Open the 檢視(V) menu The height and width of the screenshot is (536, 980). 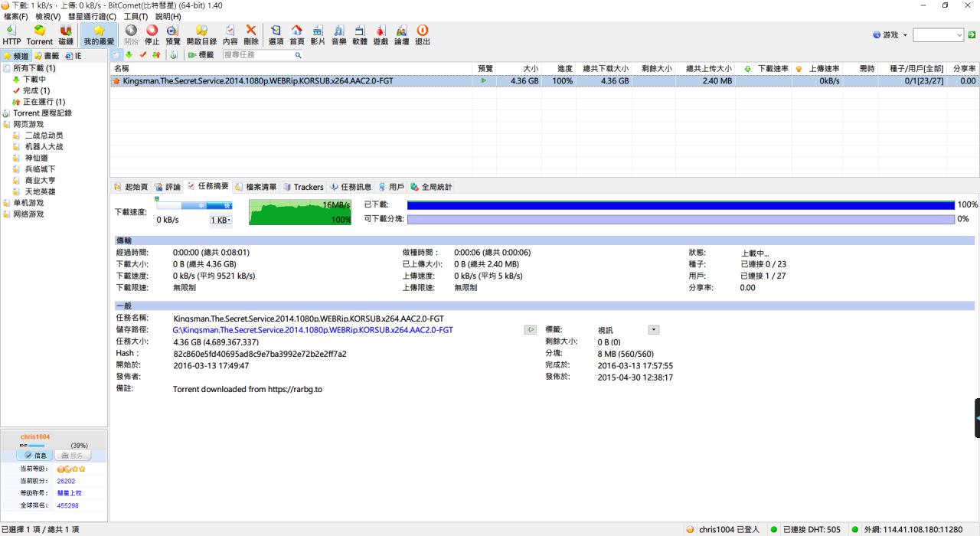(x=48, y=16)
